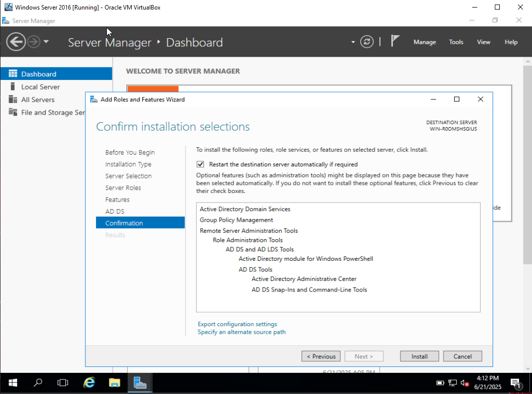
Task: Open the Help menu
Action: (x=510, y=42)
